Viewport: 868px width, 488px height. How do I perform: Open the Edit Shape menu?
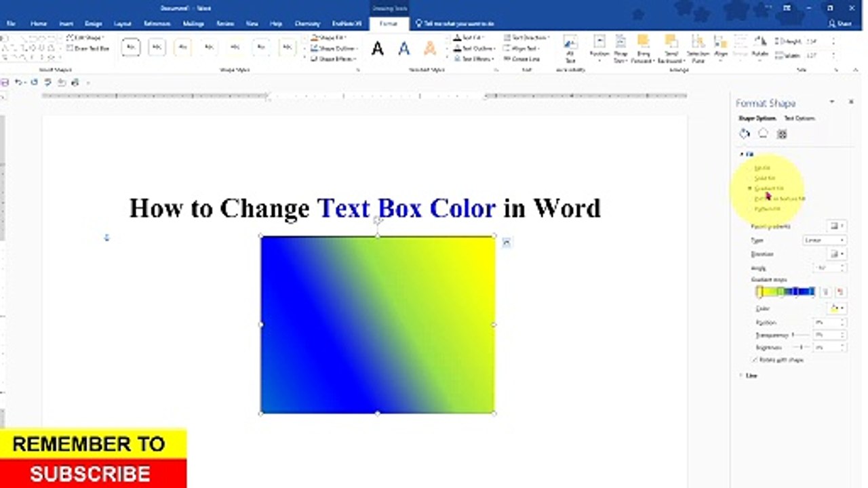pyautogui.click(x=85, y=38)
